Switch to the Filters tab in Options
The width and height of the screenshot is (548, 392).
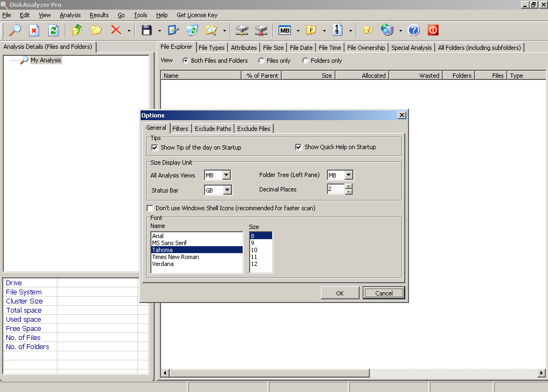180,129
